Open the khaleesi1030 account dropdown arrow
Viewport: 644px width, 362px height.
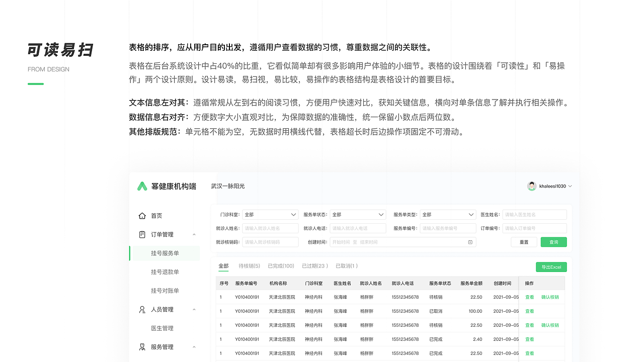(x=570, y=186)
